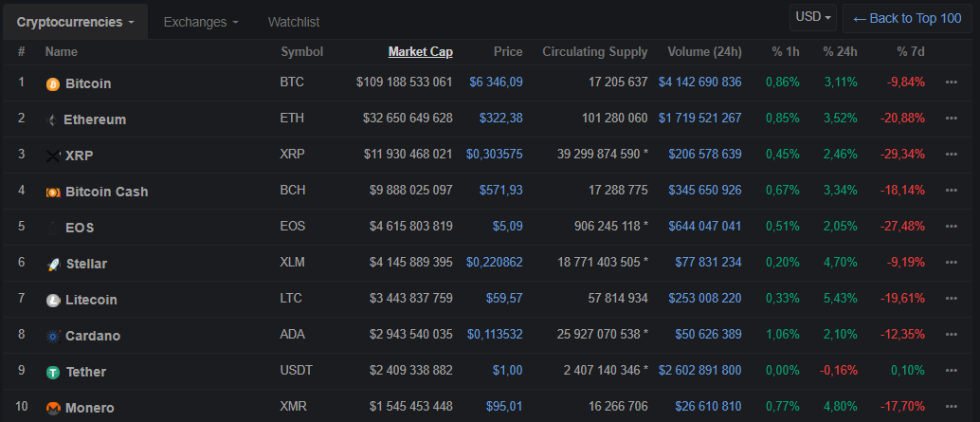Click the Litecoin logo icon
The width and height of the screenshot is (980, 422).
click(x=53, y=301)
